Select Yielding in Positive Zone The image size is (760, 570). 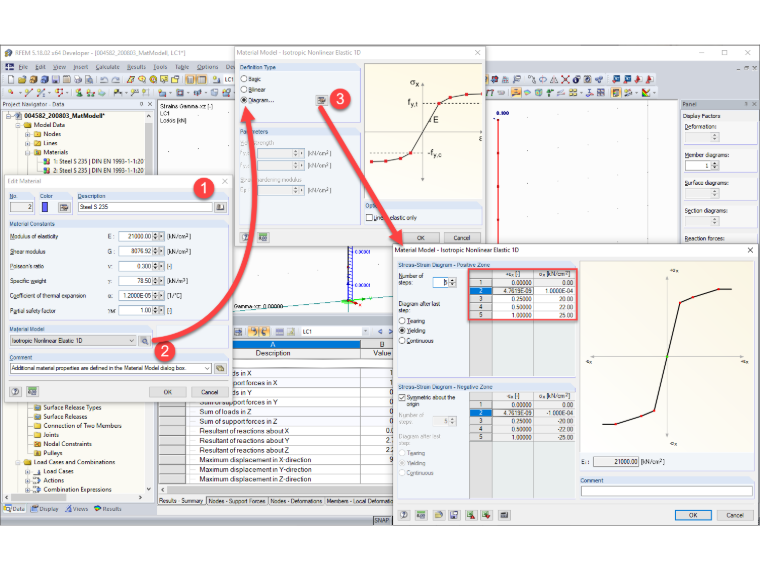coord(402,331)
